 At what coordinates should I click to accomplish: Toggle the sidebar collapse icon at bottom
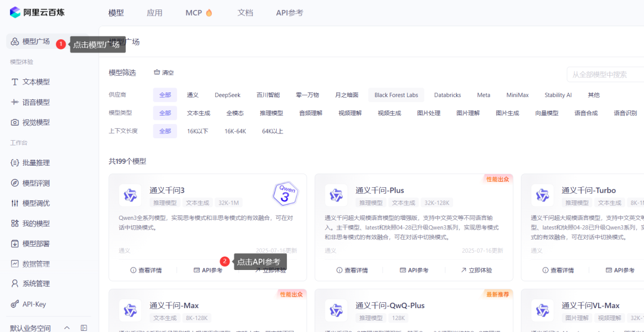(x=84, y=328)
